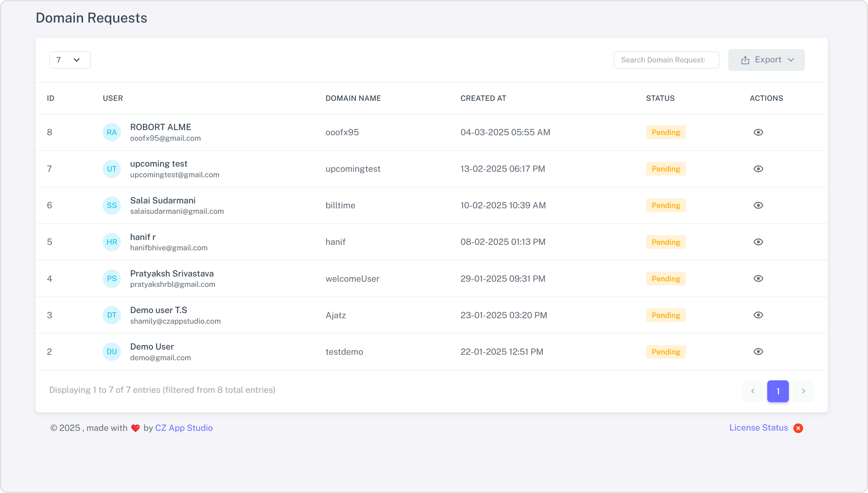Focus the Search Domain Requests field

[666, 60]
